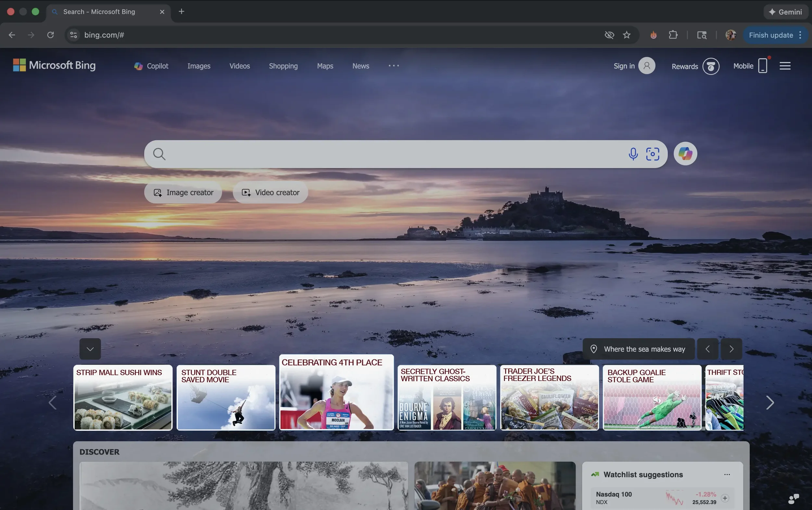The width and height of the screenshot is (812, 510).
Task: Open Watchlist suggestions options menu
Action: (727, 474)
